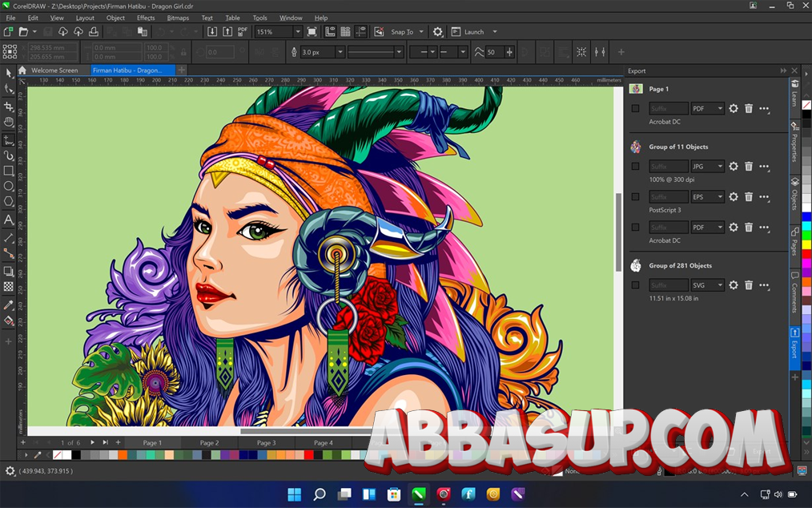Select the Crop tool in the toolbox
812x508 pixels.
pos(9,106)
